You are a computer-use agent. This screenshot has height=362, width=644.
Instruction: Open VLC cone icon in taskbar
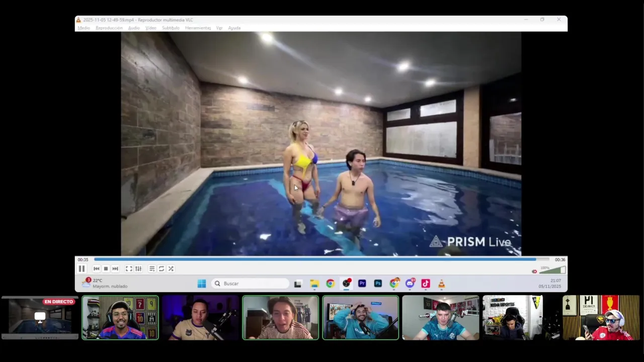[x=441, y=284]
